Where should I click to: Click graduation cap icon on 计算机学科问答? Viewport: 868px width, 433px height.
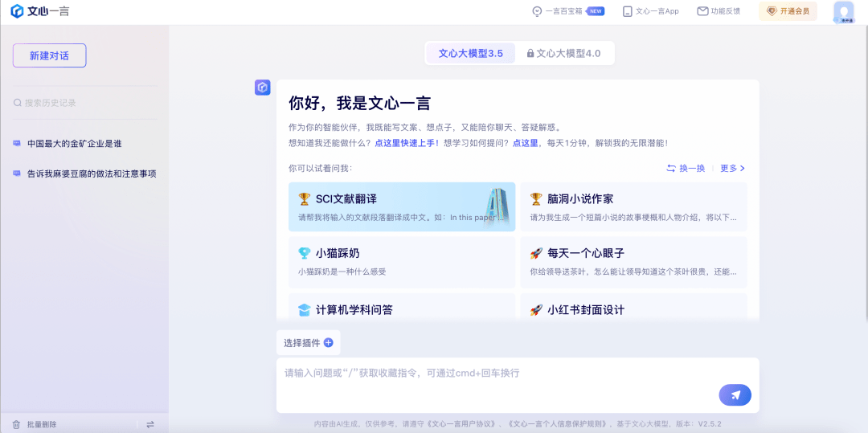305,309
